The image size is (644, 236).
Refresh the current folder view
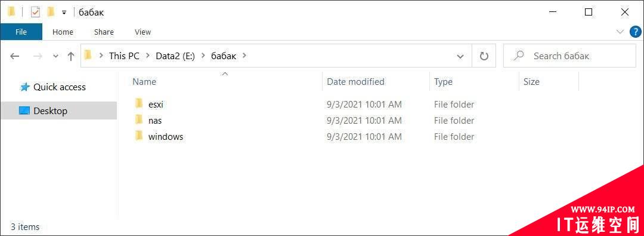pos(484,56)
